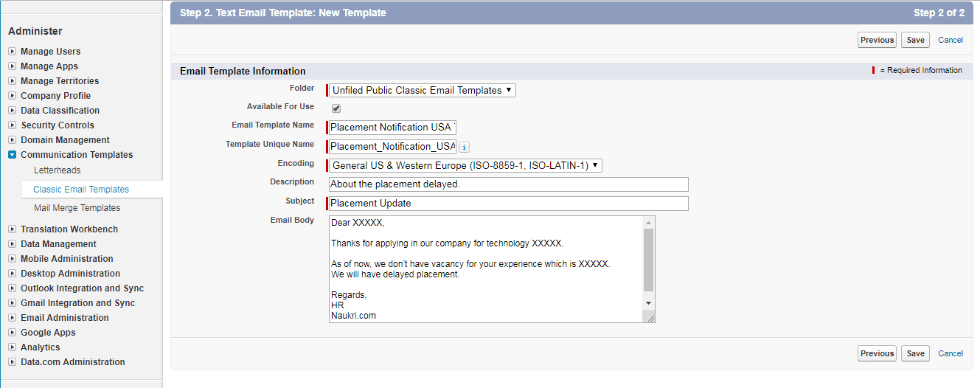Expand the Translation Workbench arrow icon
This screenshot has width=980, height=388.
click(x=13, y=229)
